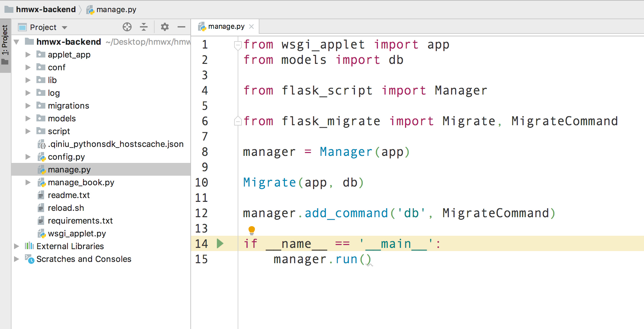Switch to the manage.py editor tab
The width and height of the screenshot is (644, 329).
pos(226,27)
